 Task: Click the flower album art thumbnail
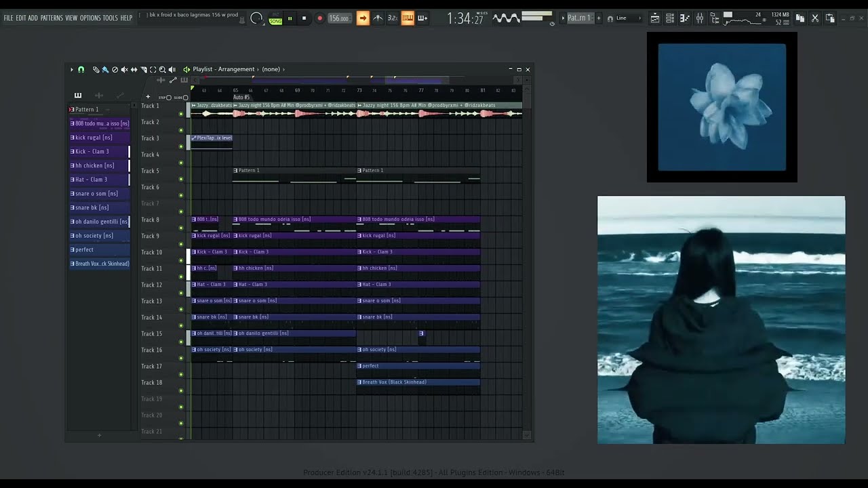coord(722,107)
